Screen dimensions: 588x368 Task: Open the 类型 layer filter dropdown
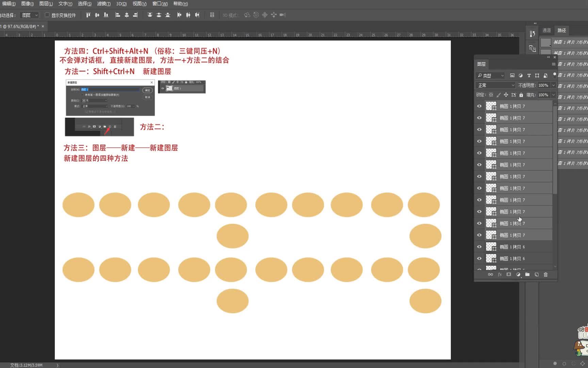pyautogui.click(x=491, y=76)
